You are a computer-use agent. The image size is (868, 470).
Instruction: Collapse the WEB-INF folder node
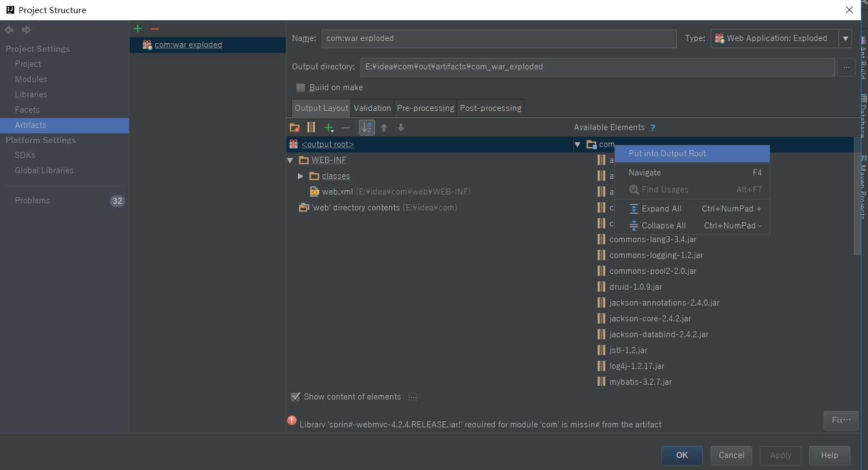tap(290, 161)
